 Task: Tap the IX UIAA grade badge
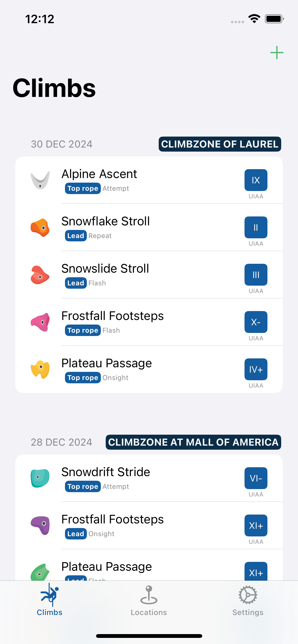(x=256, y=180)
